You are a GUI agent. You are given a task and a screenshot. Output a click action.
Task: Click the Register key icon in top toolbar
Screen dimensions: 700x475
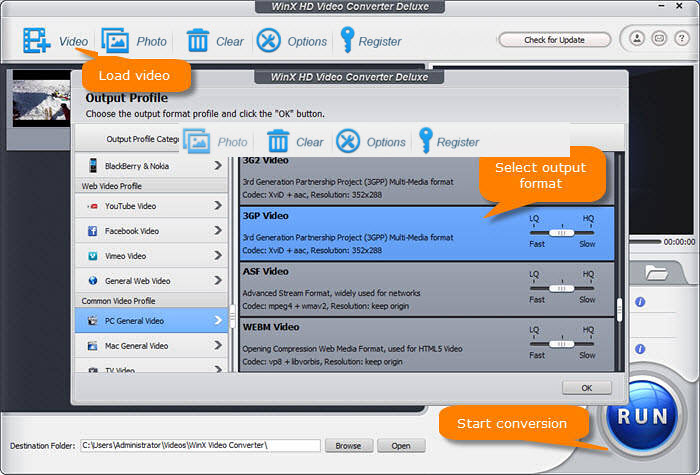347,39
